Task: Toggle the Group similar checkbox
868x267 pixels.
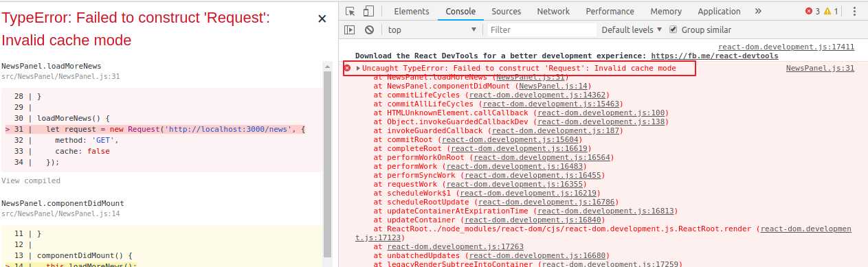Action: tap(674, 30)
